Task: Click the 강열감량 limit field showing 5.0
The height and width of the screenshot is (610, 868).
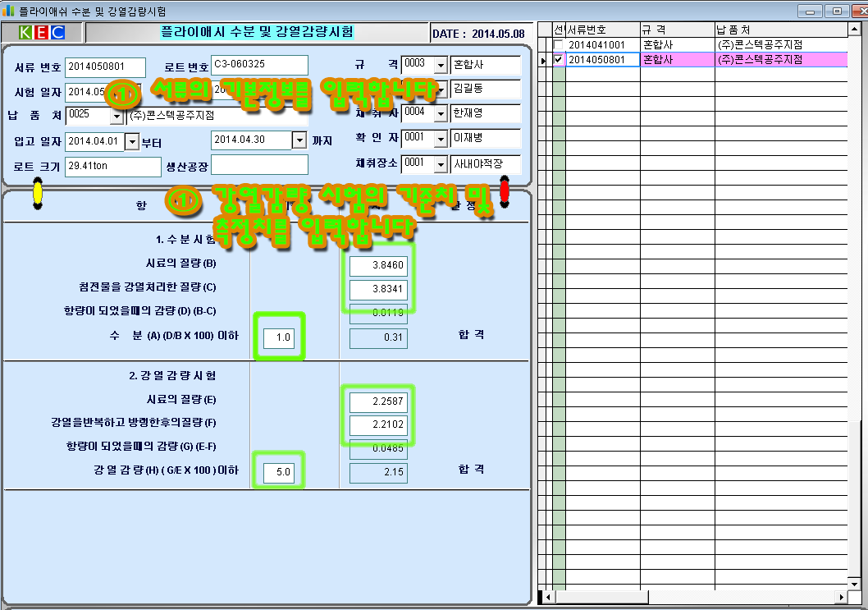Action: click(279, 472)
